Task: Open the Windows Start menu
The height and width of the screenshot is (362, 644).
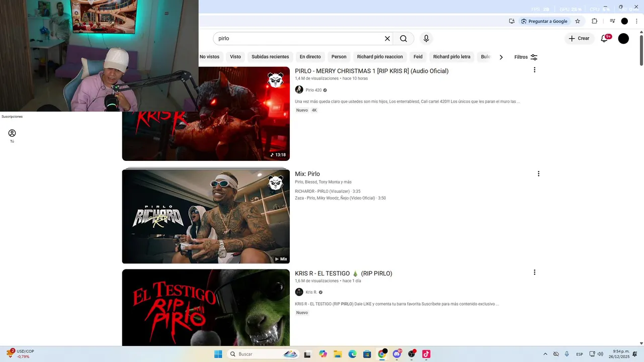Action: click(x=218, y=354)
